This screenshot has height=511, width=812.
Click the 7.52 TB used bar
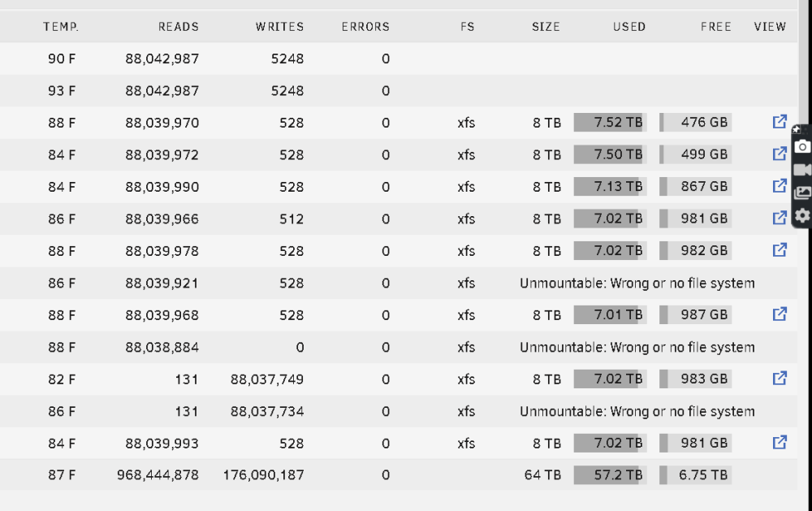pyautogui.click(x=610, y=123)
